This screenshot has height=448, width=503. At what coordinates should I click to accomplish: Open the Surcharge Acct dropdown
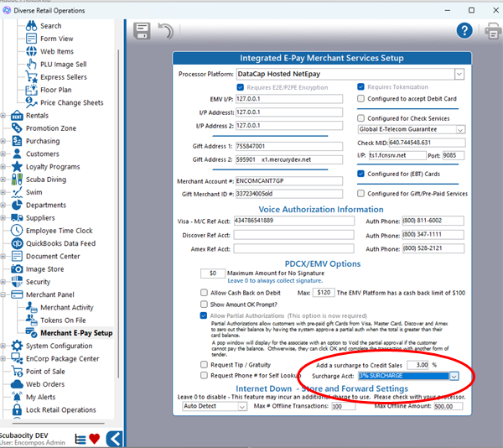(x=454, y=376)
